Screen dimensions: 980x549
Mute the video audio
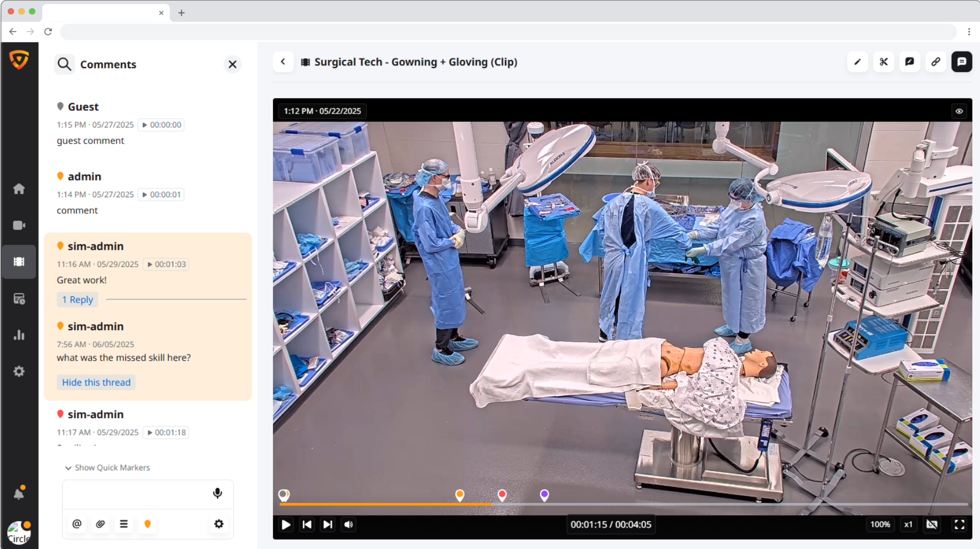[348, 525]
